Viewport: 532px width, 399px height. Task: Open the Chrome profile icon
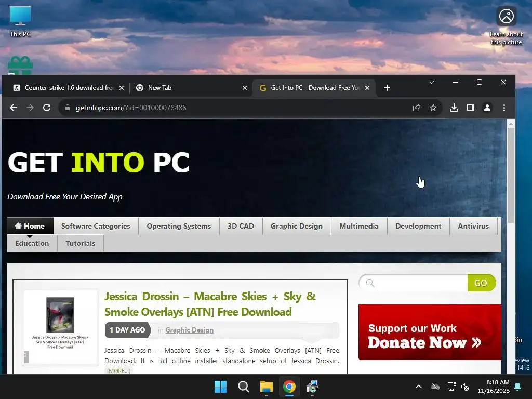pyautogui.click(x=487, y=108)
